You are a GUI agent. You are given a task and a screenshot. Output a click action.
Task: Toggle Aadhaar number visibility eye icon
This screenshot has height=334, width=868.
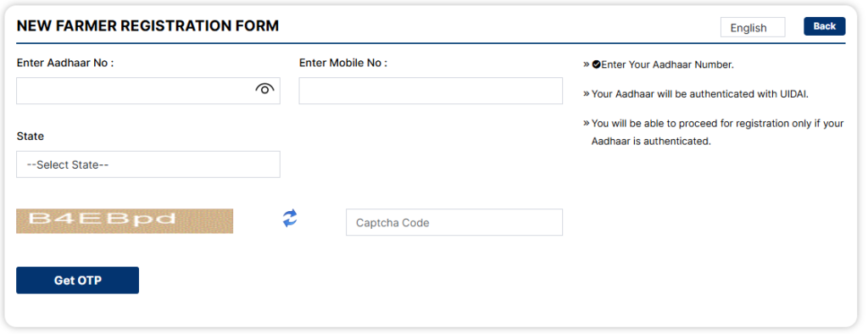click(x=265, y=89)
